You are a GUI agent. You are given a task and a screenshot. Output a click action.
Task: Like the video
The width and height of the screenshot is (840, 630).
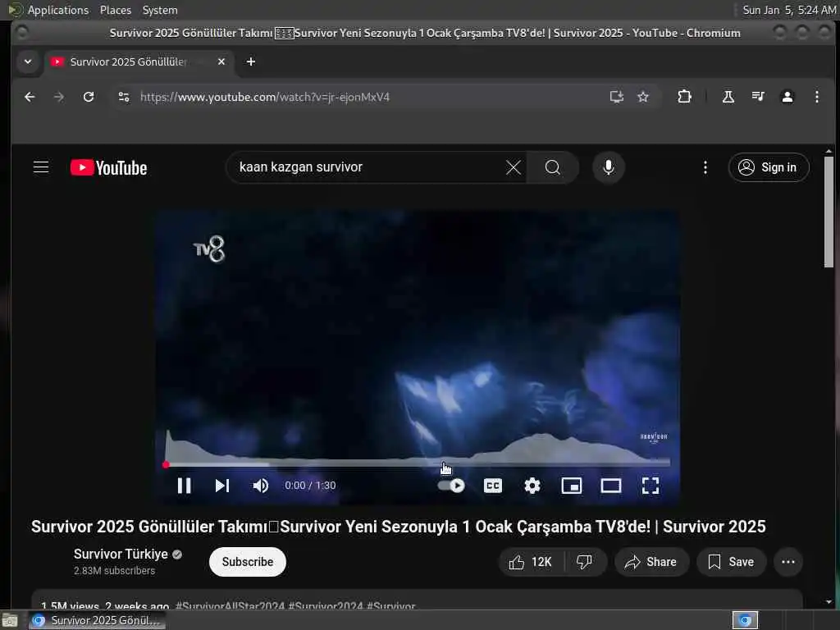(x=531, y=561)
